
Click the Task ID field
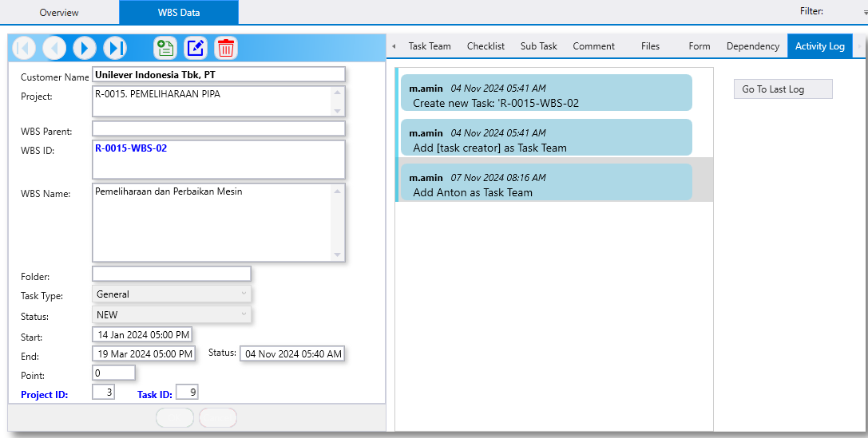[x=187, y=392]
